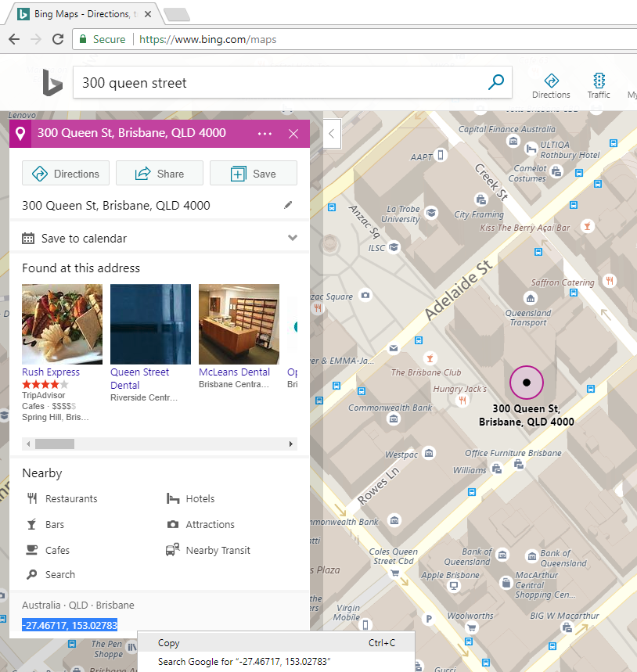
Task: Click the calendar icon beside Save to calendar
Action: (x=28, y=239)
